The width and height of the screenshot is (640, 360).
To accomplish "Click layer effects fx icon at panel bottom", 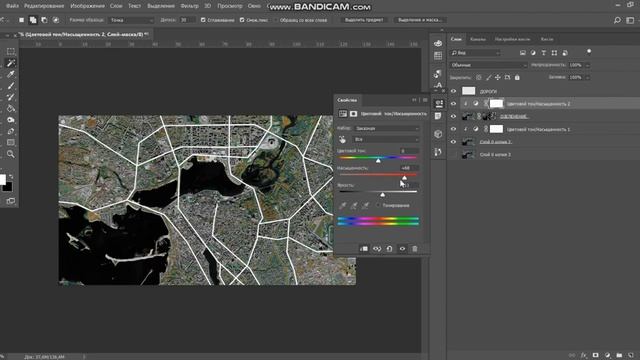I will [x=583, y=356].
